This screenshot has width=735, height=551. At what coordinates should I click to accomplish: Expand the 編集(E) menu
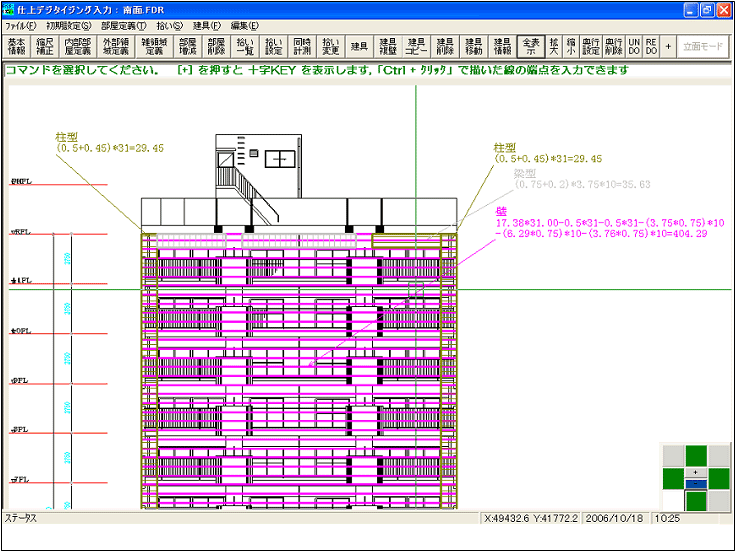tap(245, 25)
